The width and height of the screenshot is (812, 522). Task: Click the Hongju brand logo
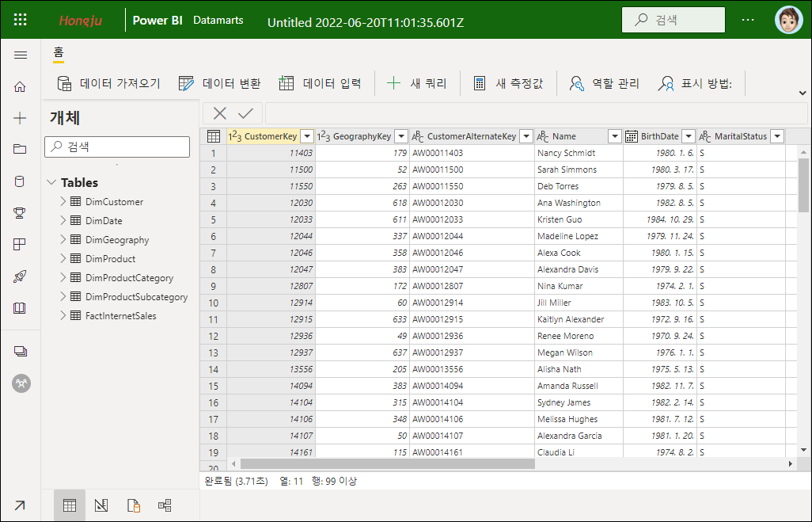point(80,21)
